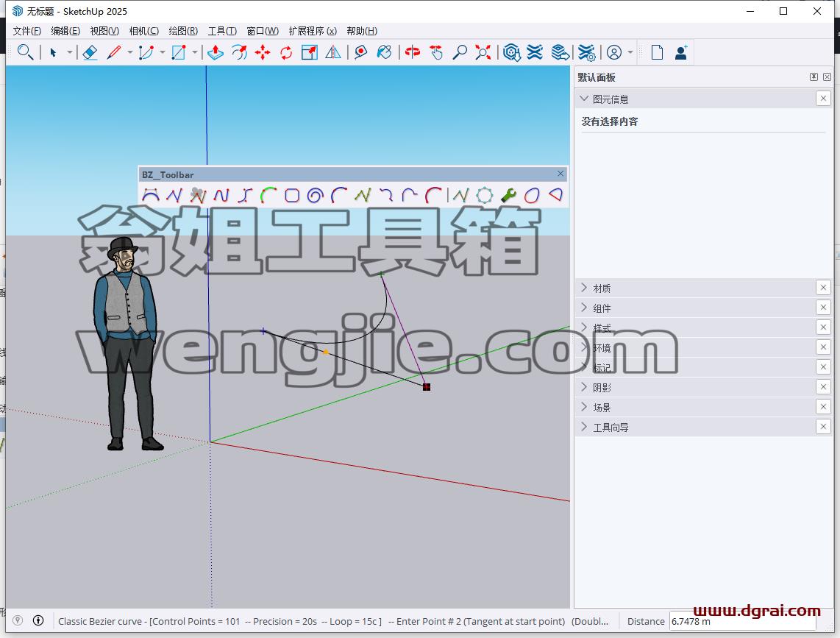Open the Shapes tool dropdown arrow

point(194,52)
